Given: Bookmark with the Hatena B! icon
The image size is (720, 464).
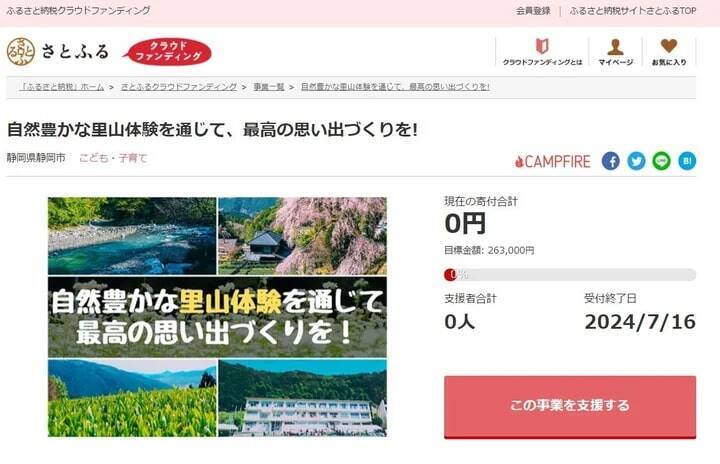Looking at the screenshot, I should (687, 161).
